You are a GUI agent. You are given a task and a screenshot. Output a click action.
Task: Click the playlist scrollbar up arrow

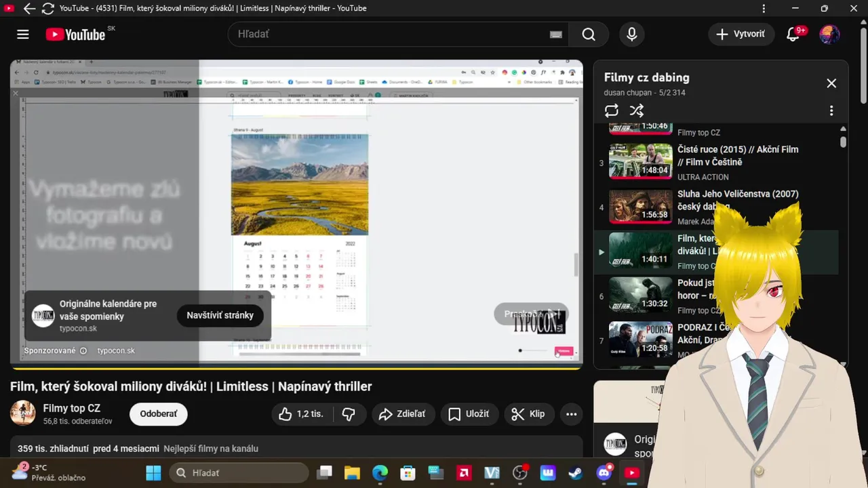pyautogui.click(x=843, y=129)
